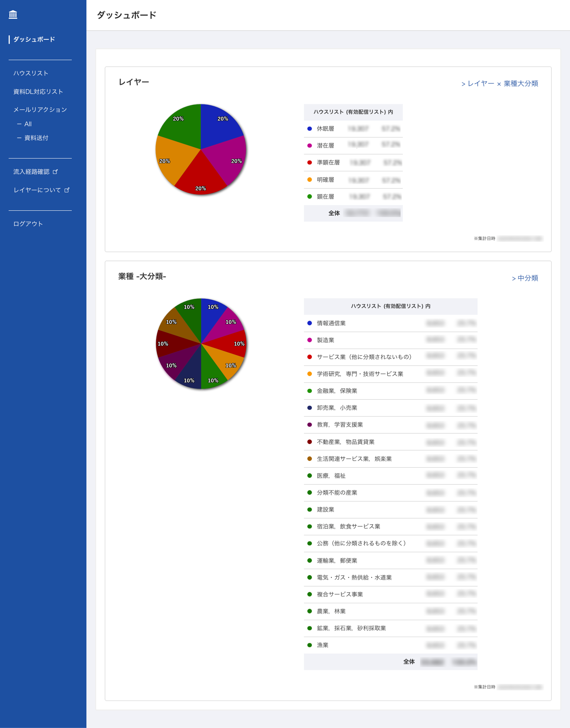Click external link icon beside レイヤーについて

[67, 190]
